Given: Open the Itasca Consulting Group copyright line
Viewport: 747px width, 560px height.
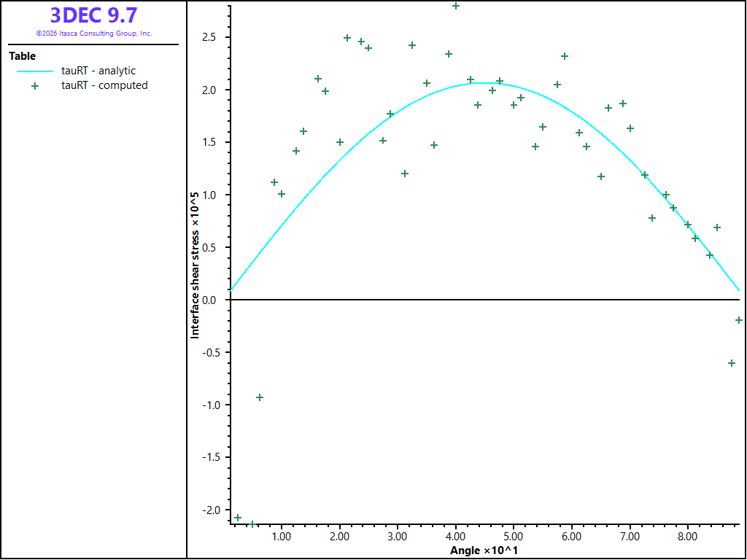Looking at the screenshot, I should pyautogui.click(x=94, y=34).
